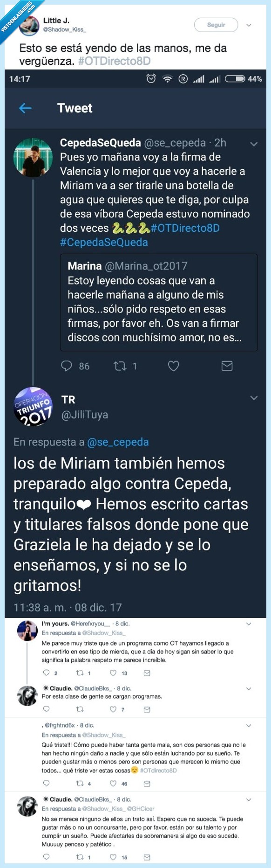Open the TR avatar with Operación Triunfo logo
This screenshot has height=868, width=271.
35,407
